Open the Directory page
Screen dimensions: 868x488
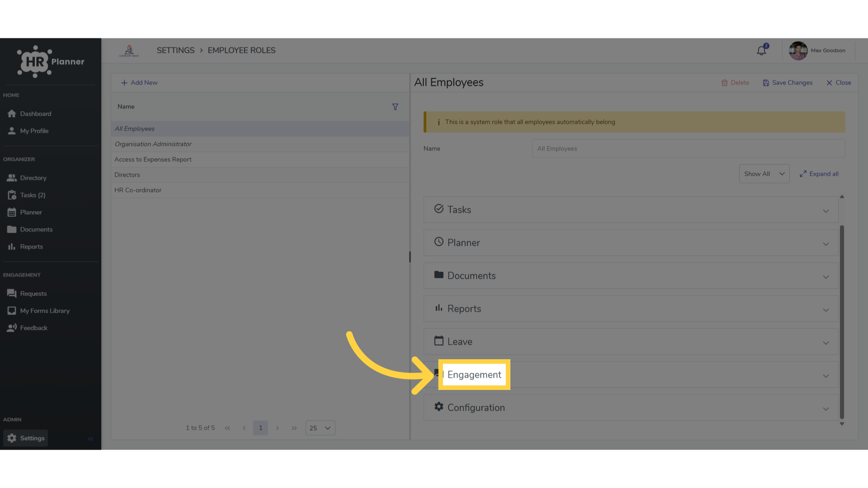coord(27,178)
